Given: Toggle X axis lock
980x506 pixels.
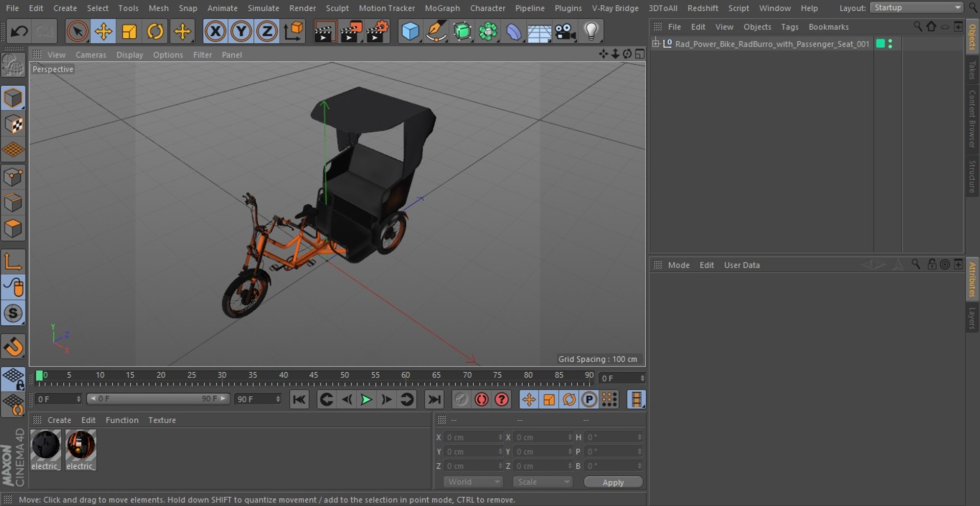Looking at the screenshot, I should (215, 32).
